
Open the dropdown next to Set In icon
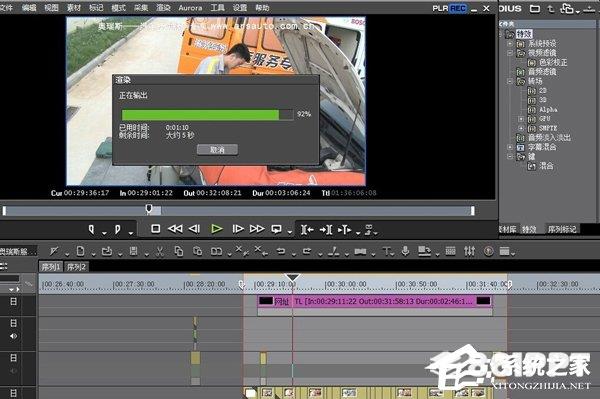[x=104, y=232]
